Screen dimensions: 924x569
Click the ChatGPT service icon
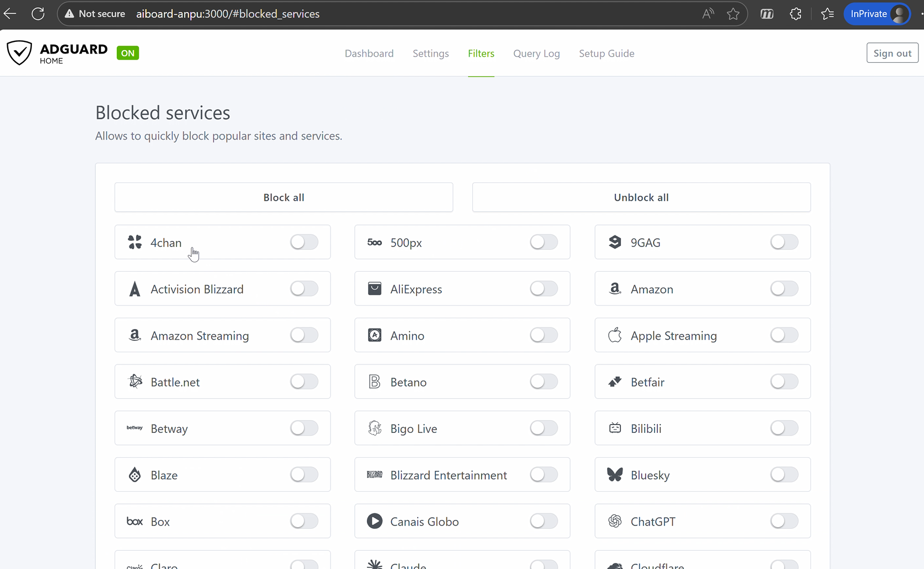click(x=615, y=521)
